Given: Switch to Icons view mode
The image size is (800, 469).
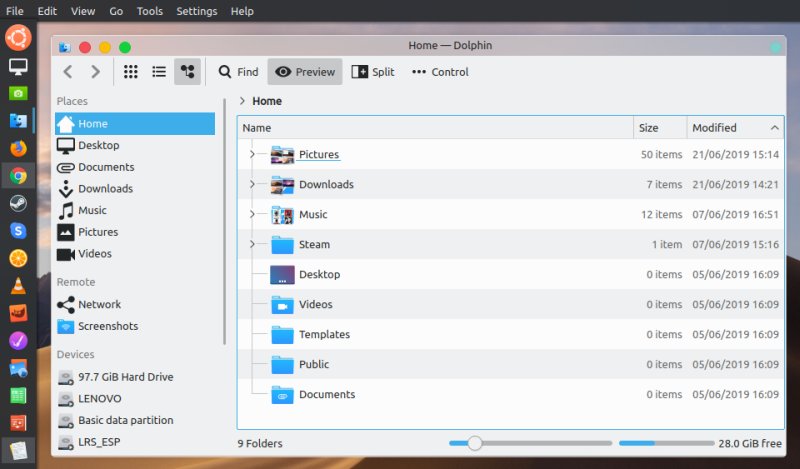Looking at the screenshot, I should pyautogui.click(x=130, y=72).
